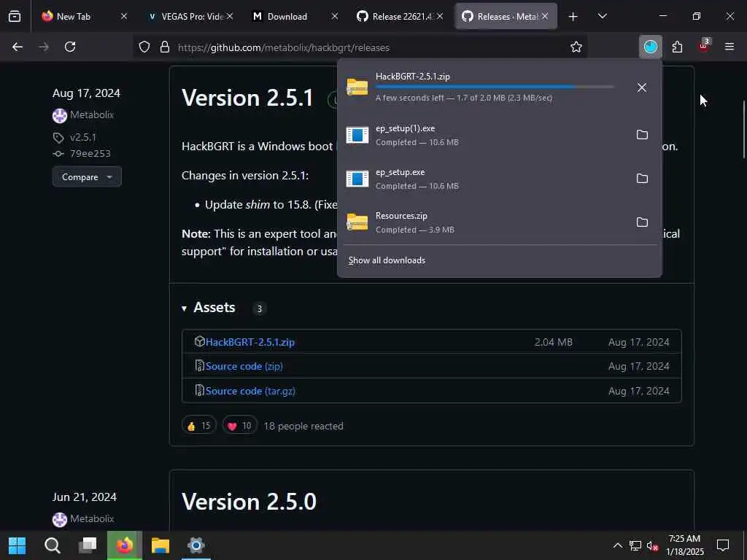The height and width of the screenshot is (560, 747).
Task: React with heart (10)
Action: click(x=239, y=426)
